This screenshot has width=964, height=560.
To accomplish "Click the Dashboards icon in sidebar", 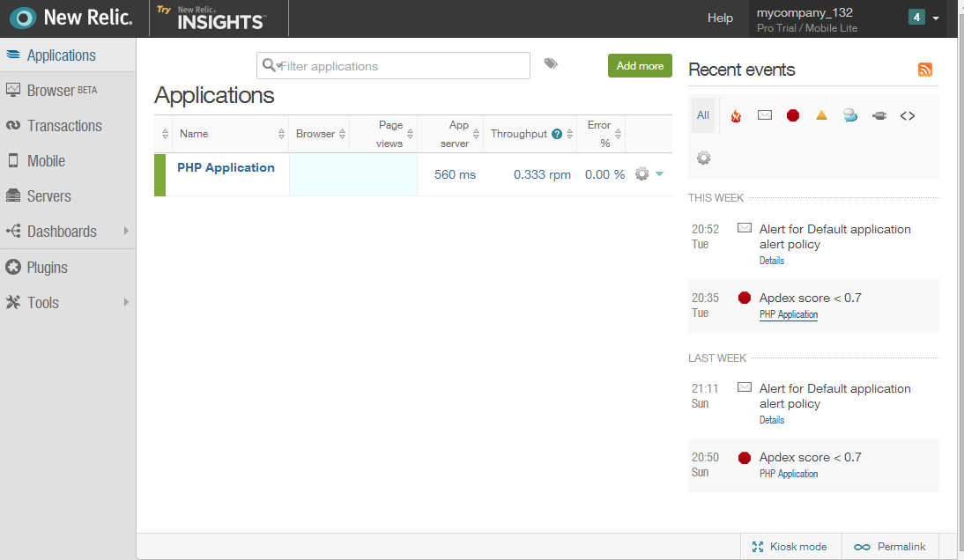I will [13, 231].
